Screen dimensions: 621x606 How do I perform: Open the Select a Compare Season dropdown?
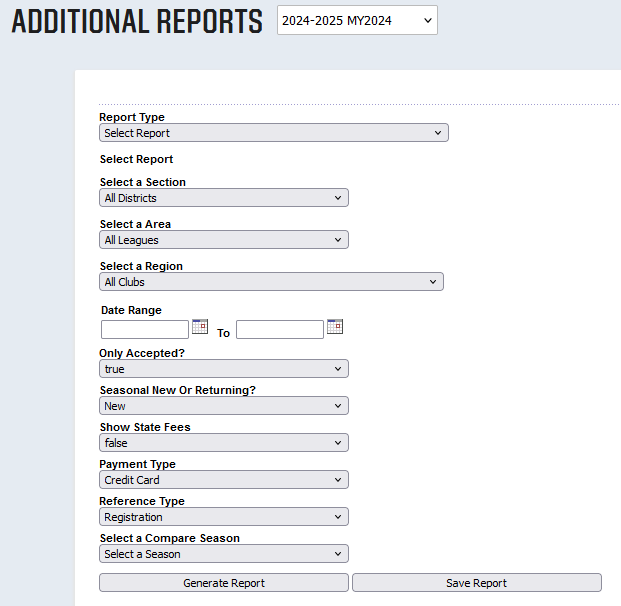coord(224,554)
